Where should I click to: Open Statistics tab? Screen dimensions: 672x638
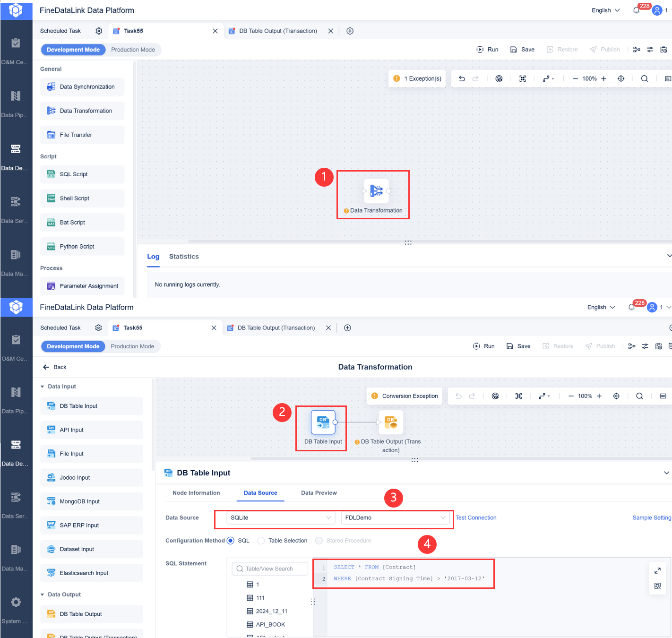coord(184,257)
